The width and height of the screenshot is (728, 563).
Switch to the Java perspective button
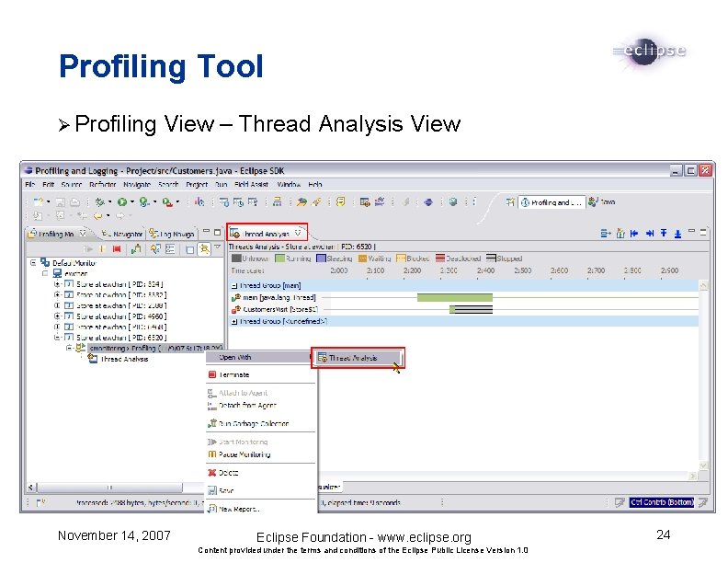pos(602,202)
